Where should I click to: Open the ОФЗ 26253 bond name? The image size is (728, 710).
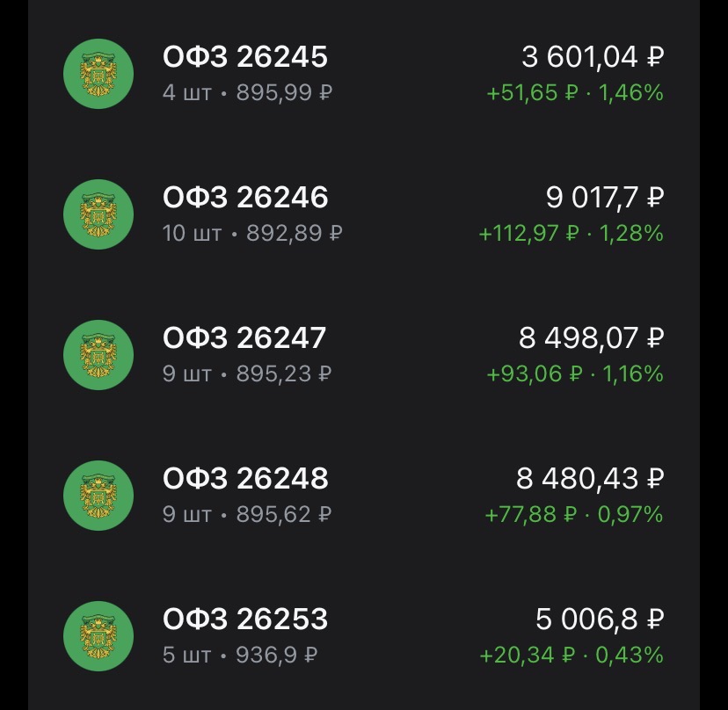(245, 619)
